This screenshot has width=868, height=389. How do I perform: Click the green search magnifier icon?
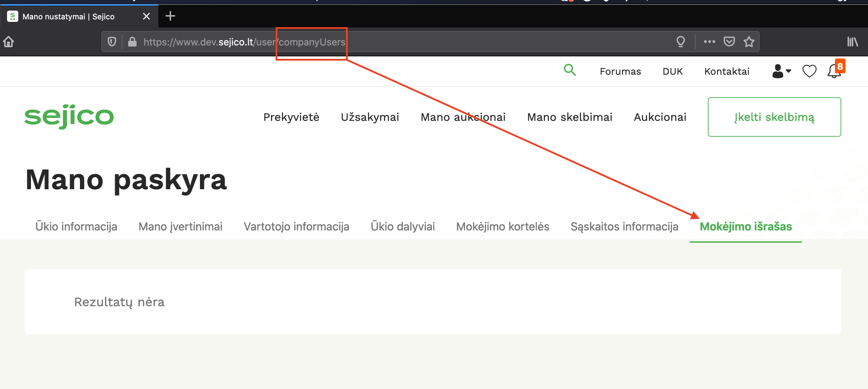click(570, 70)
